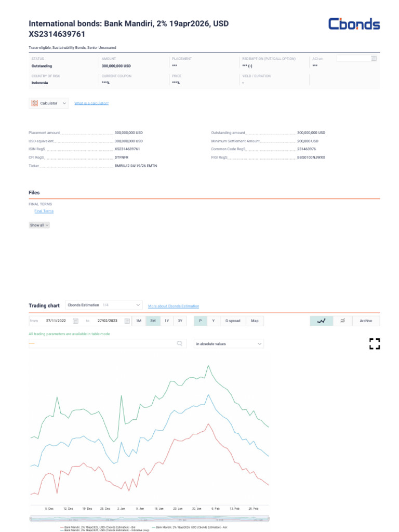Switch to comparison chart mode icon
Image resolution: width=399 pixels, height=532 pixels.
(x=343, y=321)
